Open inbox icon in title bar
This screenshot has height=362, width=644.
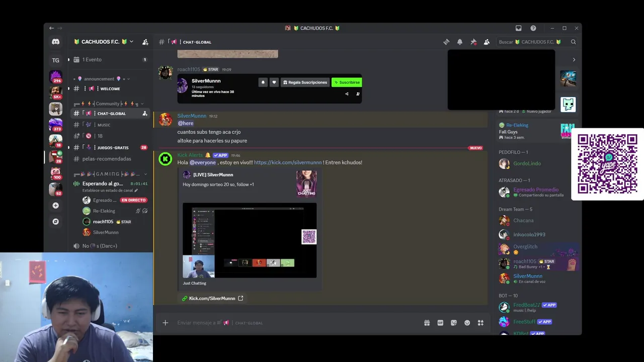pyautogui.click(x=518, y=28)
